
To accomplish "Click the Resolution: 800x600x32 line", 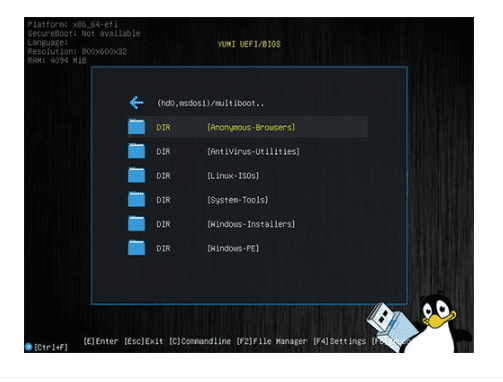I will click(77, 51).
